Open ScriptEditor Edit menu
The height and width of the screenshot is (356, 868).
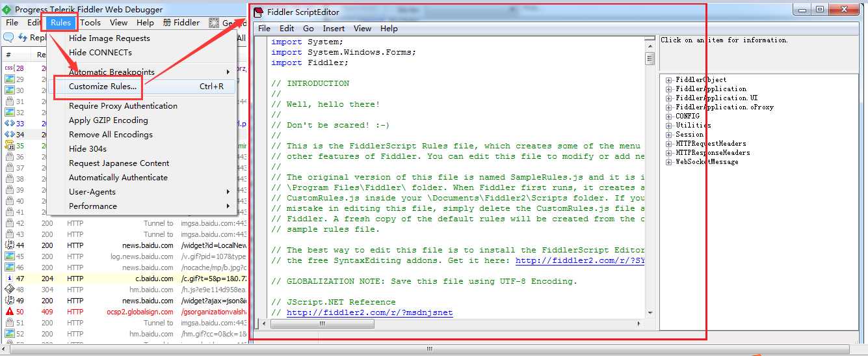coord(287,29)
